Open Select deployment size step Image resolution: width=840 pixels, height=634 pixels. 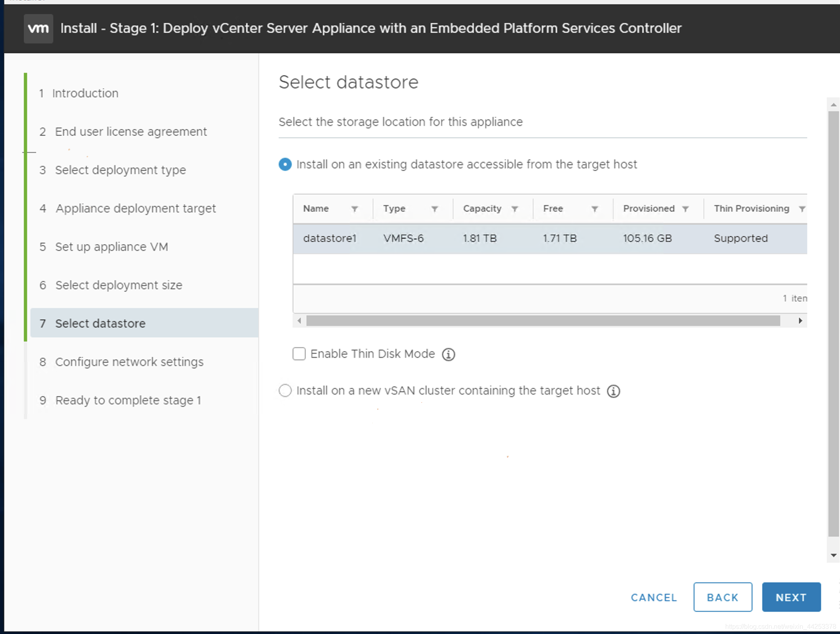coord(119,285)
